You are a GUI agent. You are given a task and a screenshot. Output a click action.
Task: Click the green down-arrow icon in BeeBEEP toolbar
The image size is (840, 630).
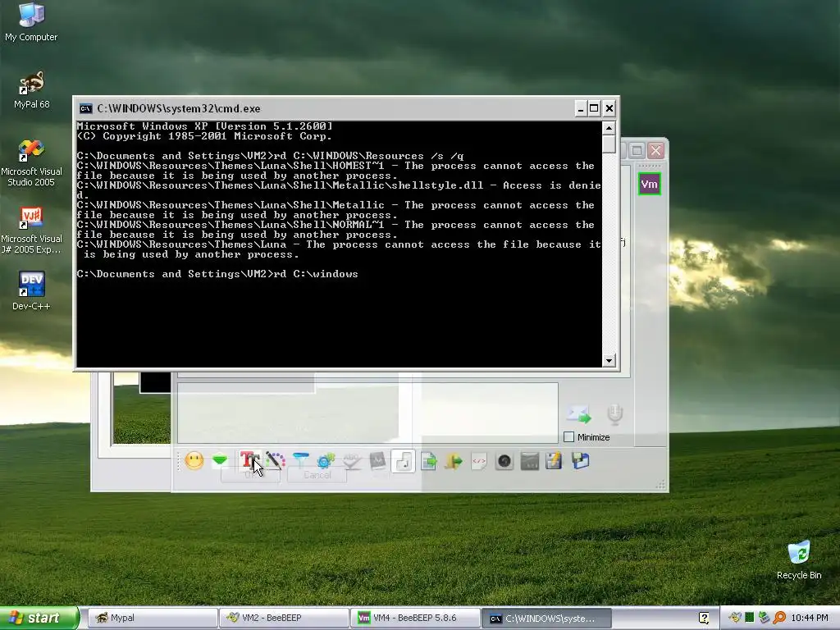pyautogui.click(x=220, y=460)
